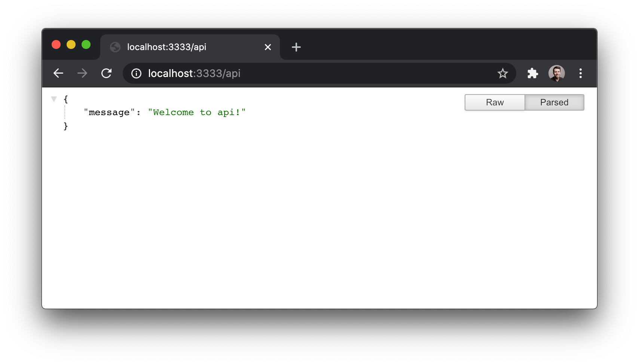Click the opening brace of the JSON

pyautogui.click(x=66, y=99)
